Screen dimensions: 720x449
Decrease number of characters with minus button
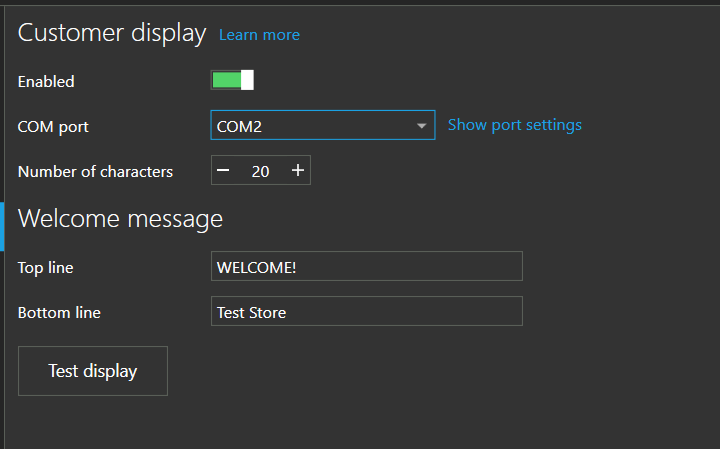[x=223, y=171]
